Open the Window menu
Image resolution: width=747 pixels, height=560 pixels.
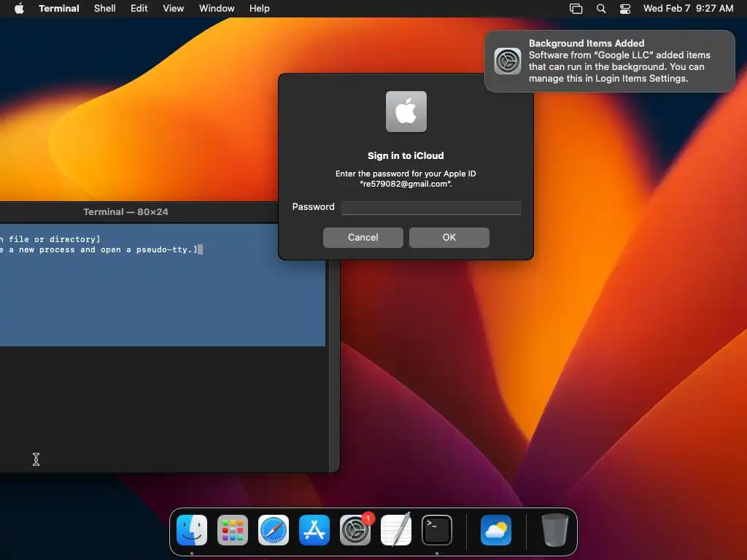[x=217, y=9]
